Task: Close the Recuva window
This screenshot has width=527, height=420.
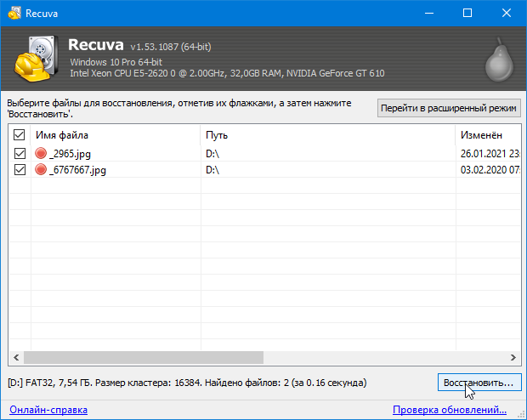Action: 506,13
